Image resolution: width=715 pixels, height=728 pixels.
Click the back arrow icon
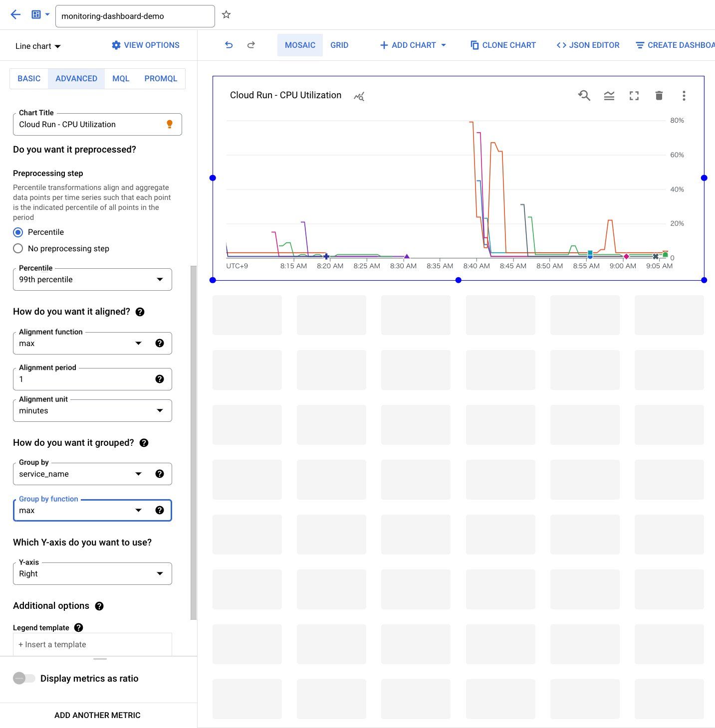(15, 14)
